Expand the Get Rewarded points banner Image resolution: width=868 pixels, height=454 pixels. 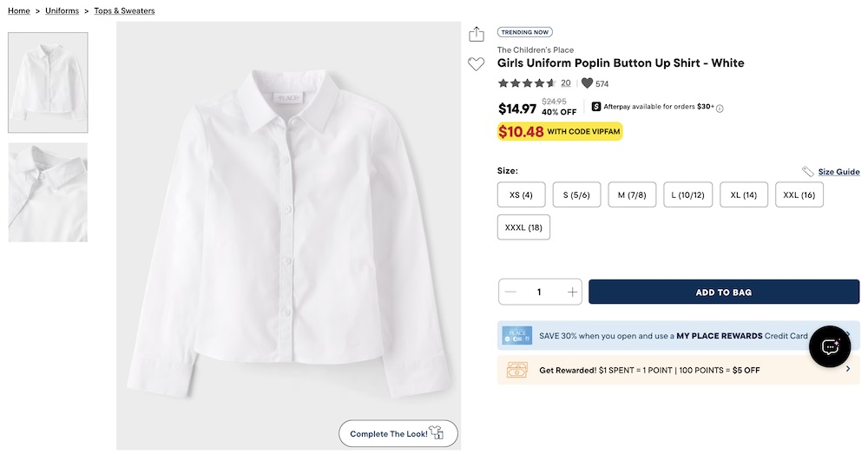pos(678,370)
